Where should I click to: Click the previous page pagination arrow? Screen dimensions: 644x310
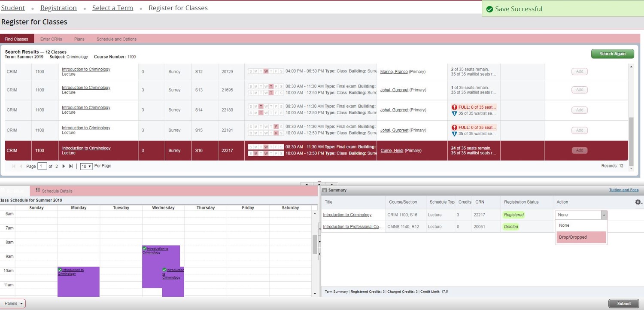coord(21,166)
